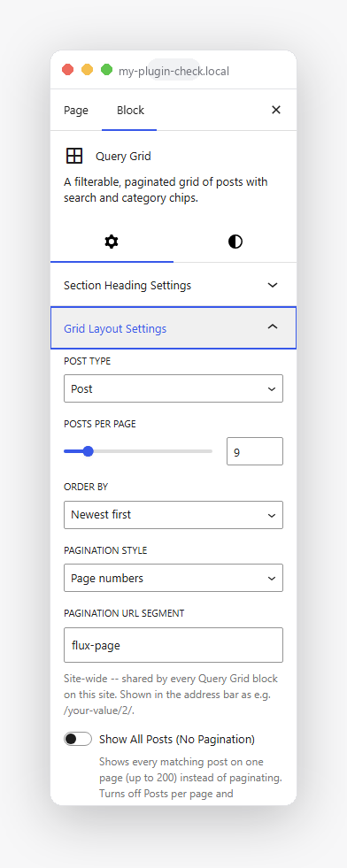The height and width of the screenshot is (868, 347).
Task: Collapse Grid Layout Settings panel
Action: coord(173,328)
